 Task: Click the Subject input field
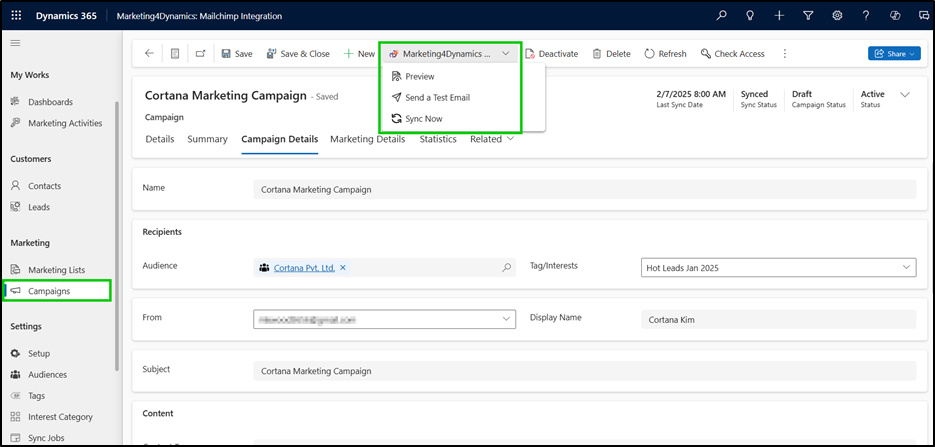[584, 371]
